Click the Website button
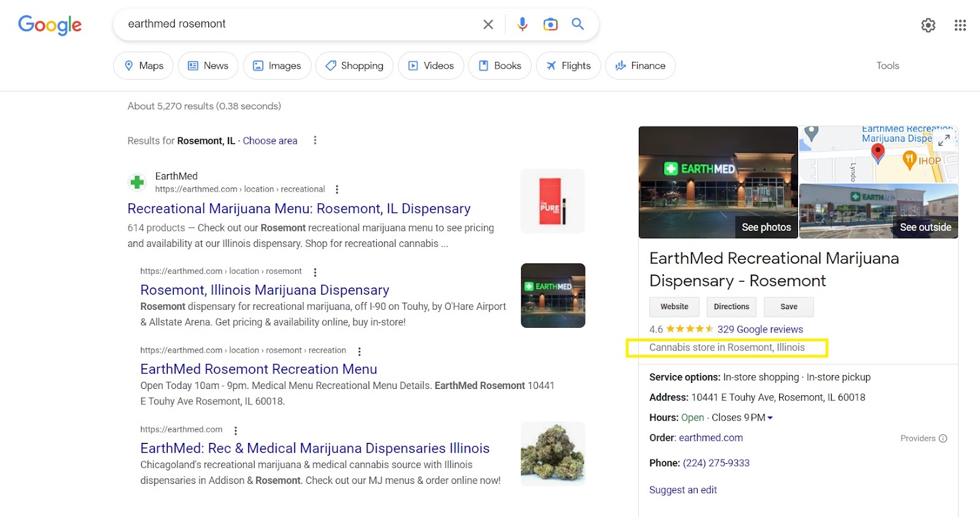This screenshot has height=517, width=980. click(674, 307)
